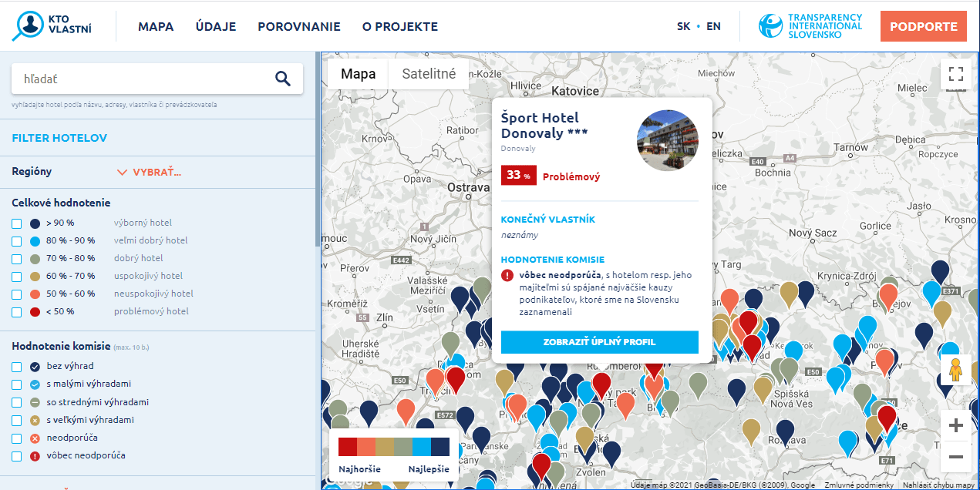980x490 pixels.
Task: Click the dark red Najhoršie legend swatch
Action: pos(348,448)
